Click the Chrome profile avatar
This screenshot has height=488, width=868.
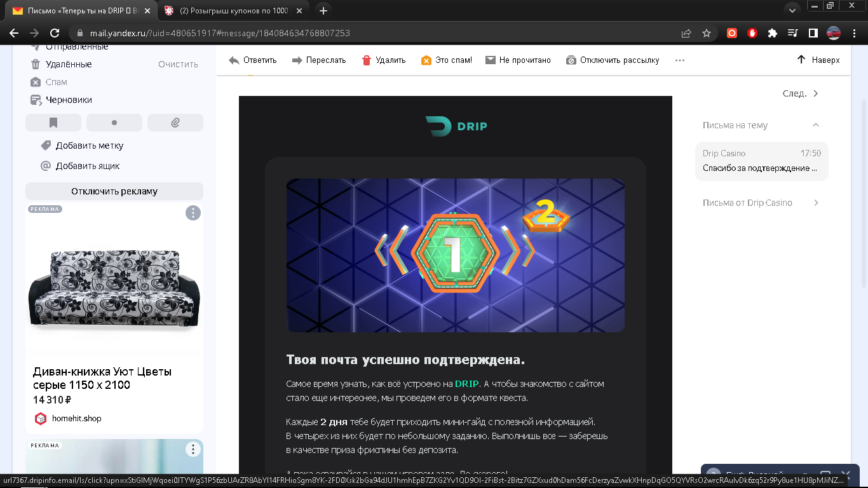[833, 33]
